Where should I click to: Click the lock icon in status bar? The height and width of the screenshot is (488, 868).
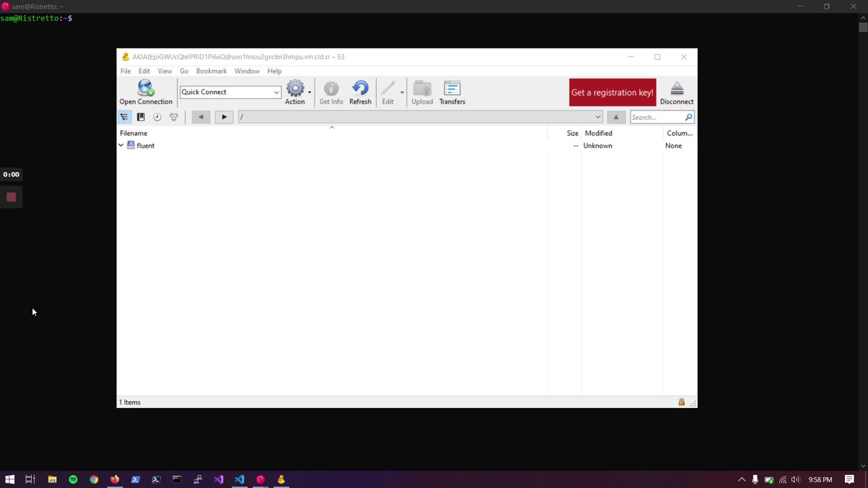(682, 403)
